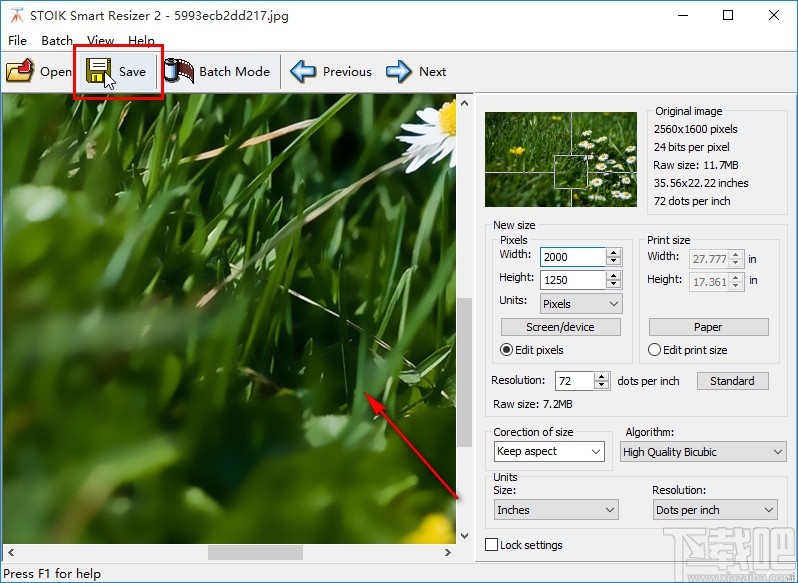Screen dimensions: 798x583
Task: Open the Batch menu
Action: coord(57,41)
